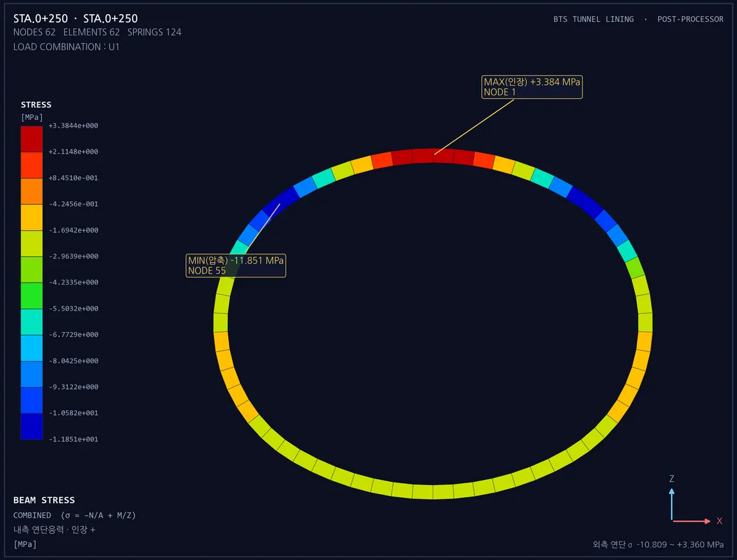Click the BEAM STRESS heading

pyautogui.click(x=44, y=500)
